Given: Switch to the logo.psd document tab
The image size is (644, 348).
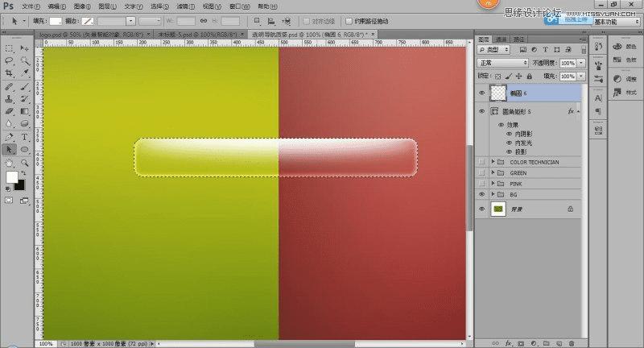Looking at the screenshot, I should click(91, 35).
